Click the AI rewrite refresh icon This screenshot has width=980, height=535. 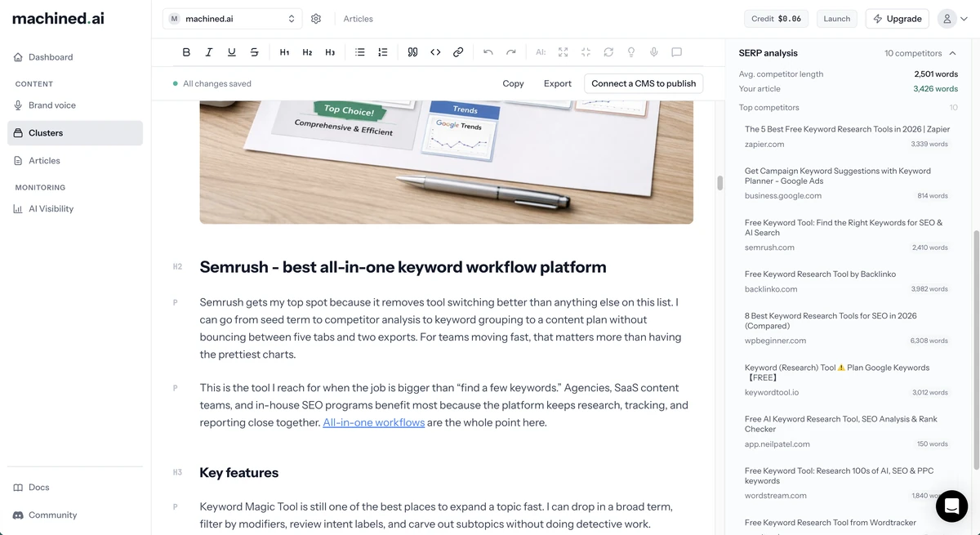click(x=608, y=52)
